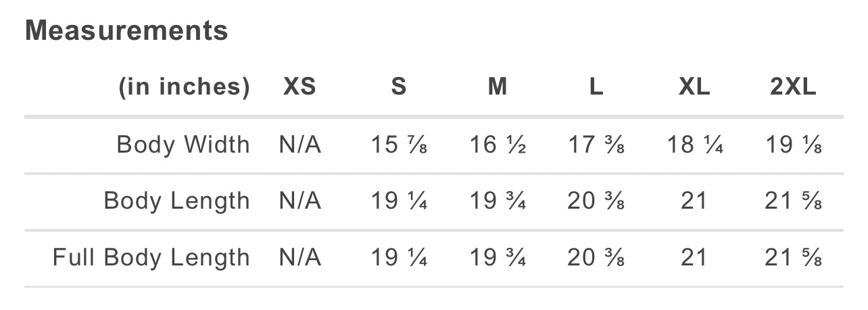
Task: Click Body Length value 21 ⅝ for 2XL
Action: coord(793,201)
